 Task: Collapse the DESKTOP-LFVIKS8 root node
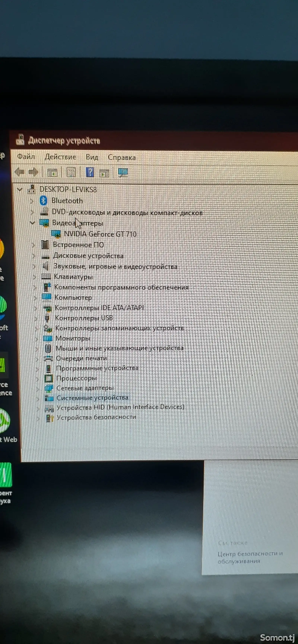click(20, 190)
